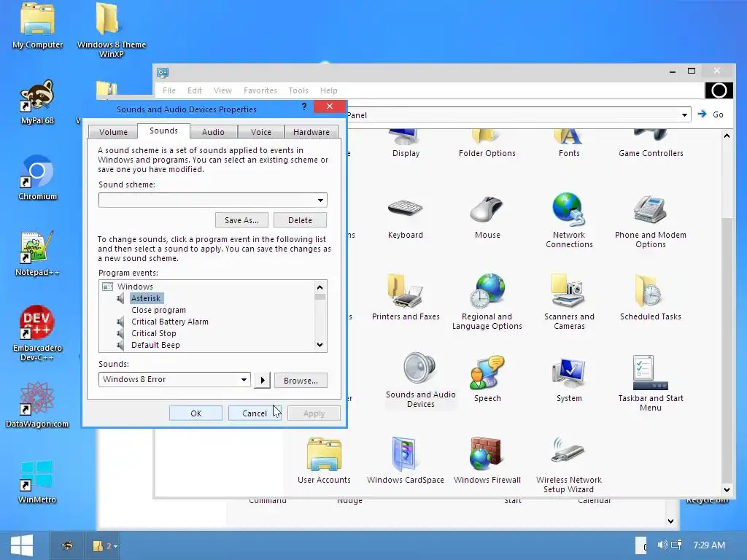Viewport: 747px width, 560px height.
Task: Select the Close program event
Action: tap(158, 310)
